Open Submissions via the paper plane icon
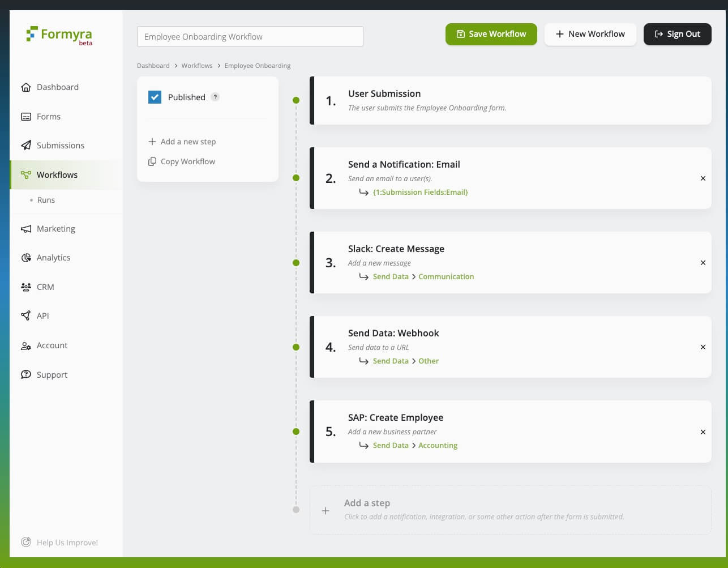This screenshot has height=568, width=728. click(26, 146)
